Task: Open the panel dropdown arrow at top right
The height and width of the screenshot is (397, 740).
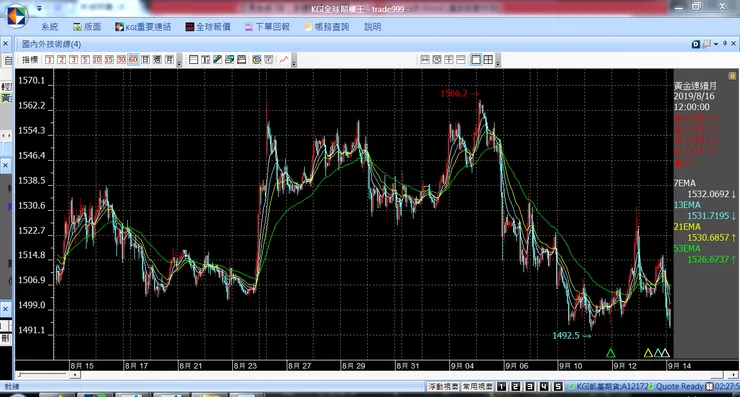Action: coord(716,44)
